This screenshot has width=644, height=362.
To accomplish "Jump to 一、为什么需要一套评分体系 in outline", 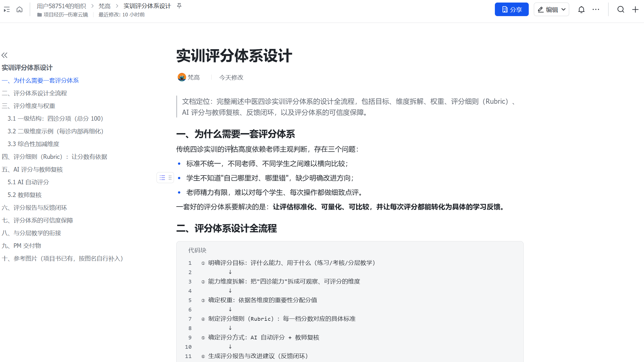I will coord(40,81).
